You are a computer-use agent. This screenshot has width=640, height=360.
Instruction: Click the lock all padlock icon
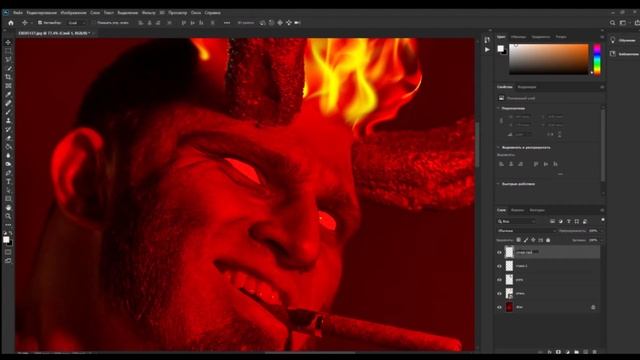548,240
